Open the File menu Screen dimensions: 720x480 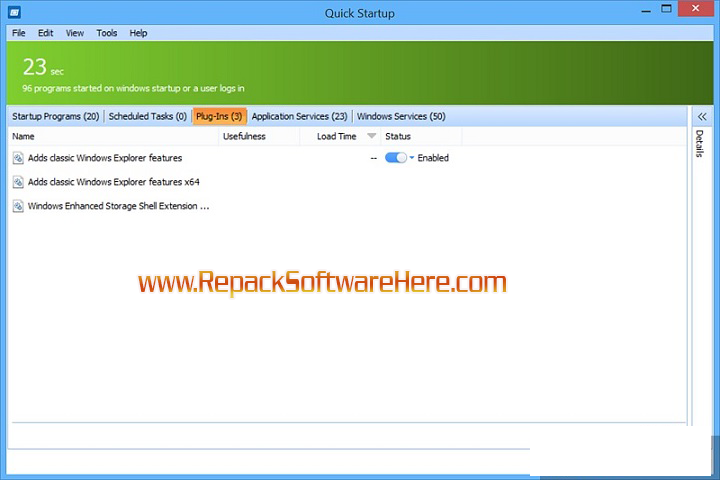(x=18, y=33)
